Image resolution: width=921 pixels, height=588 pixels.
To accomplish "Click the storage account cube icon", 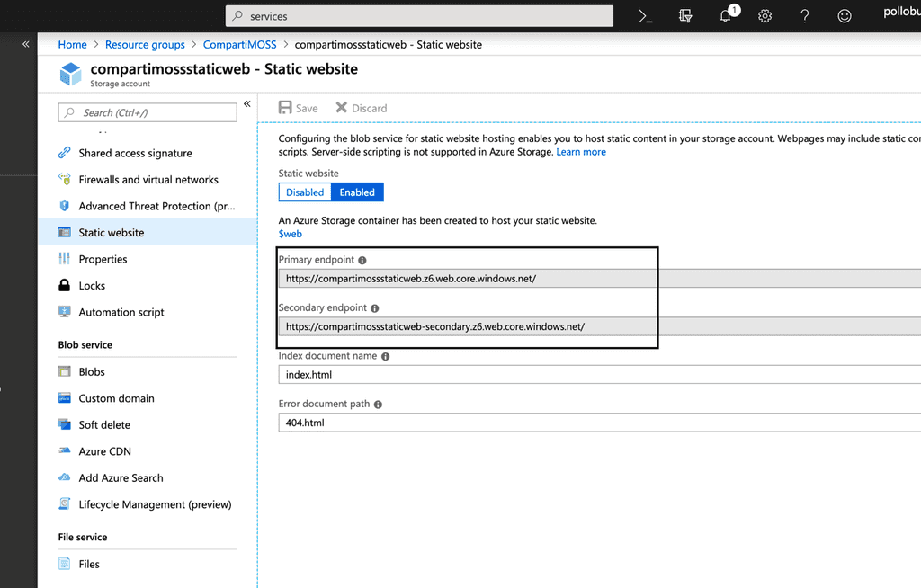I will [x=70, y=74].
